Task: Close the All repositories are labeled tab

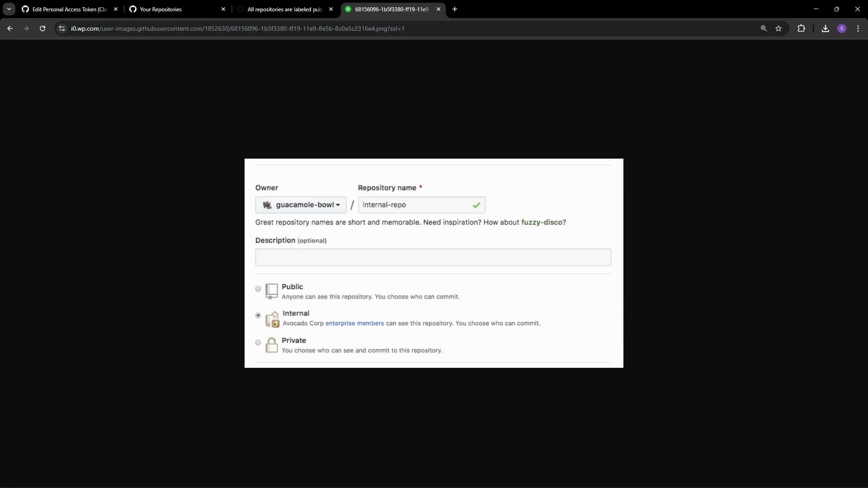Action: pyautogui.click(x=331, y=9)
